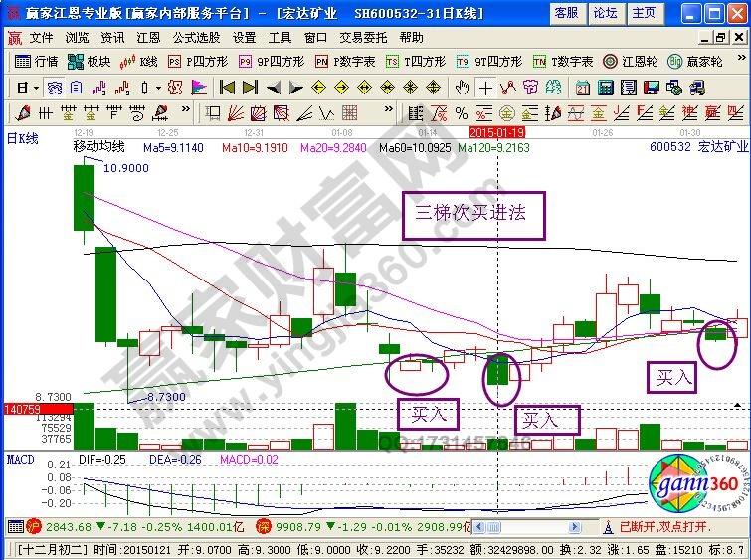Switch to the K线 chart tool
The width and height of the screenshot is (751, 560).
[x=139, y=61]
